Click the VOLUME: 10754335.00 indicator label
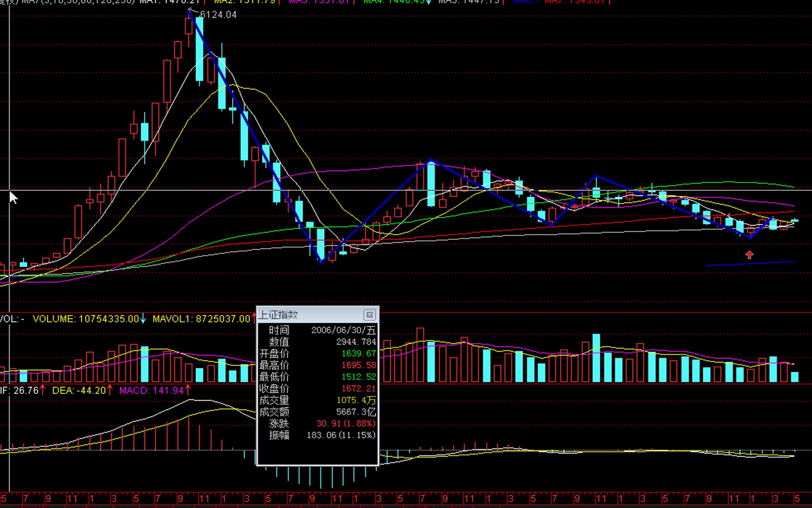 [x=86, y=319]
